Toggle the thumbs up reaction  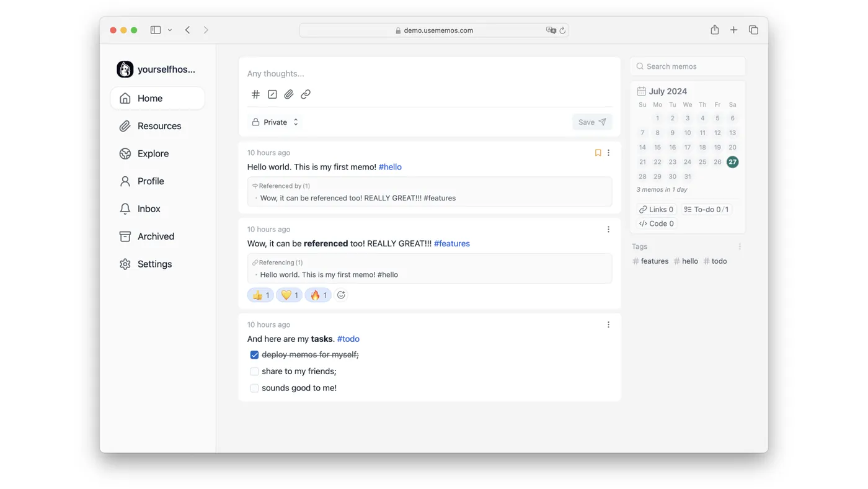click(x=260, y=295)
